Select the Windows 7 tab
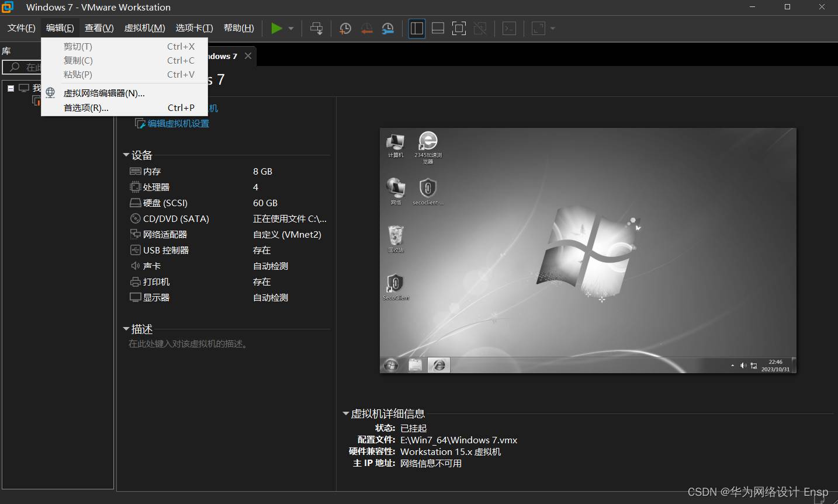The image size is (838, 504). tap(223, 56)
